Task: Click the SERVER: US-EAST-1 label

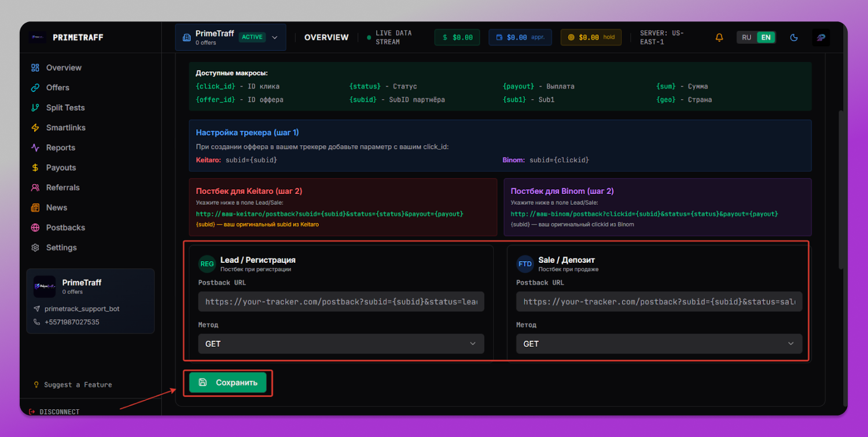Action: [x=662, y=38]
